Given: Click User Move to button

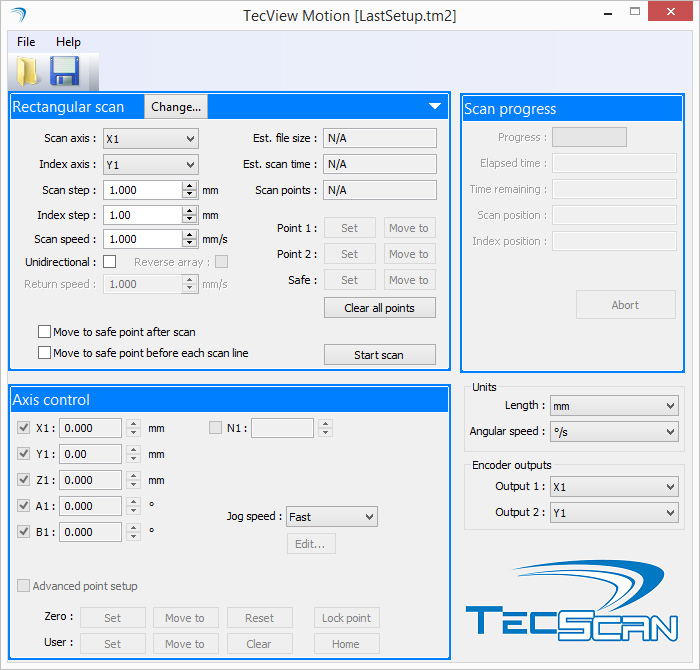Looking at the screenshot, I should (x=185, y=644).
